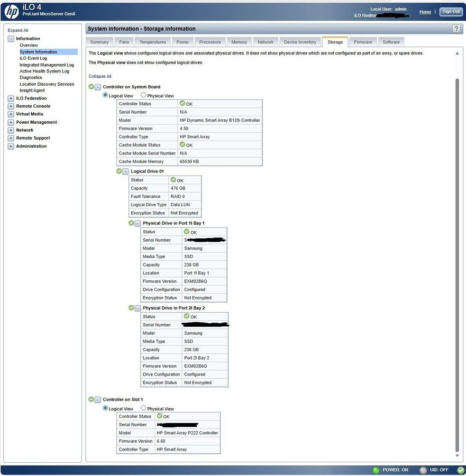The height and width of the screenshot is (476, 466).
Task: Click Logical Drive 01 status OK icon
Action: point(119,171)
